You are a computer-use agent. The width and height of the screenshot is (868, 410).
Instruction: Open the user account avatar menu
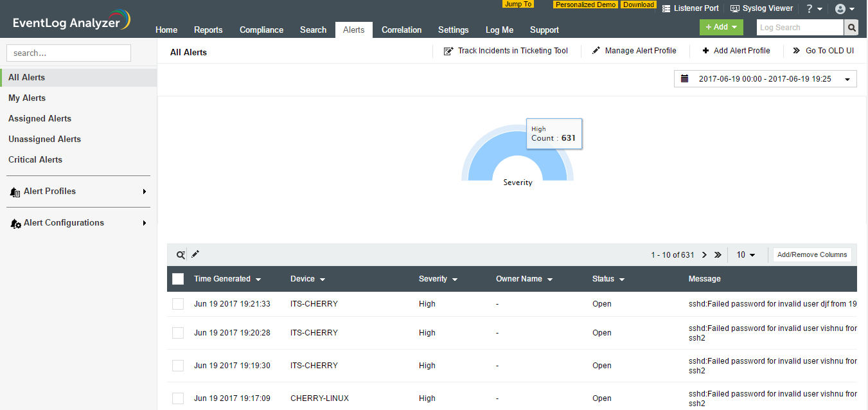pos(845,9)
